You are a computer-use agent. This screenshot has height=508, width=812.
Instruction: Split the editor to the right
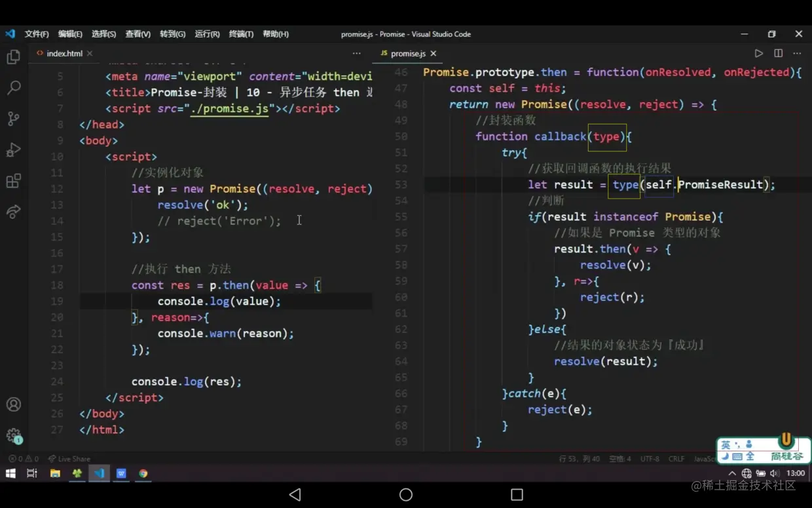[x=778, y=53]
